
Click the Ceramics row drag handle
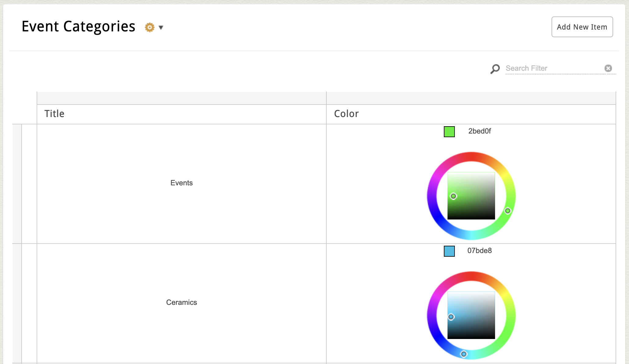coord(17,303)
